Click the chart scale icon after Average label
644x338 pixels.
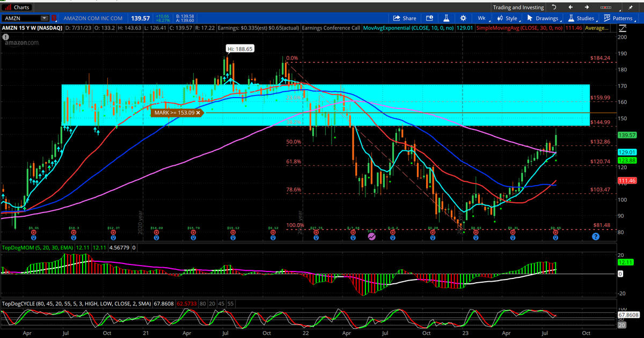pyautogui.click(x=623, y=28)
